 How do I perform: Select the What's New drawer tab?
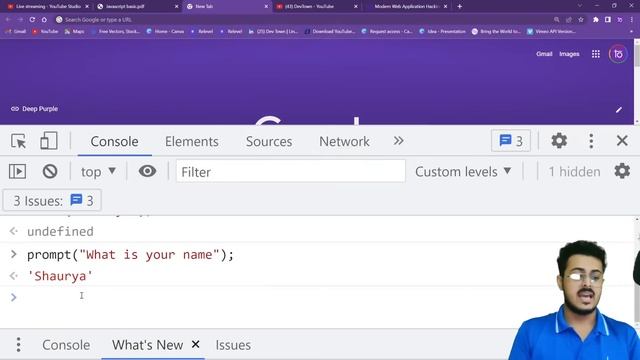(147, 345)
